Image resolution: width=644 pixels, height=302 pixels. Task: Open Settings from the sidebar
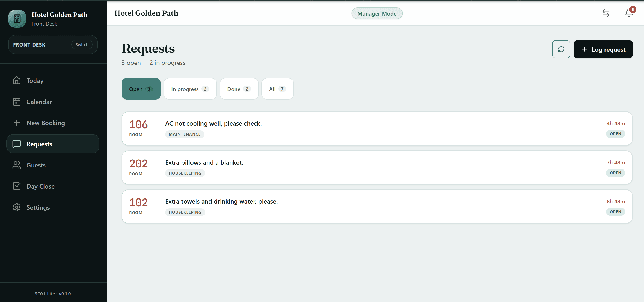coord(53,207)
